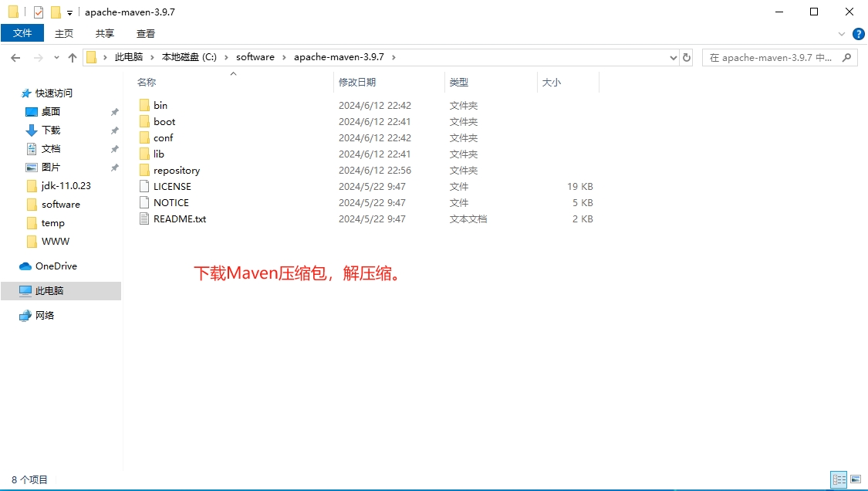Click the properties quick access toolbar icon
The width and height of the screenshot is (868, 491).
pyautogui.click(x=39, y=12)
